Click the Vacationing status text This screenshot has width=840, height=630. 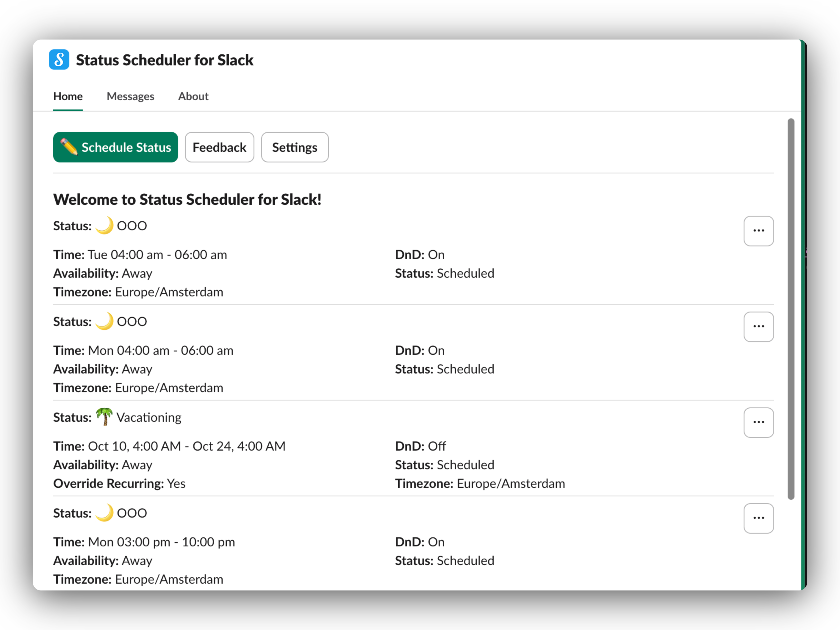(149, 418)
